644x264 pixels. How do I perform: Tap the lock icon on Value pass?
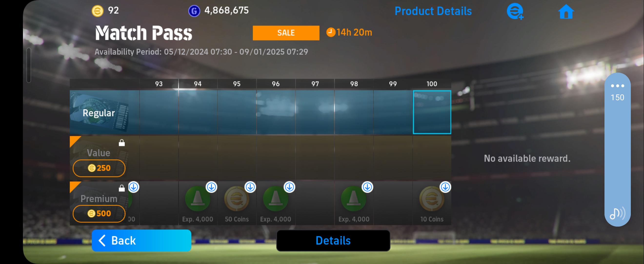122,143
